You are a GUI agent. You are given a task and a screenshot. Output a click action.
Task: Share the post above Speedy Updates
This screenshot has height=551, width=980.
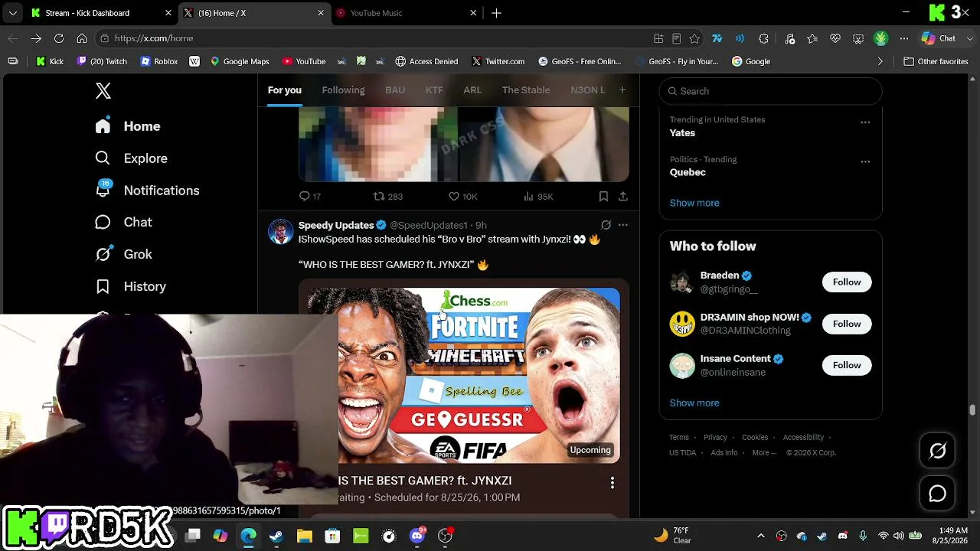tap(623, 197)
